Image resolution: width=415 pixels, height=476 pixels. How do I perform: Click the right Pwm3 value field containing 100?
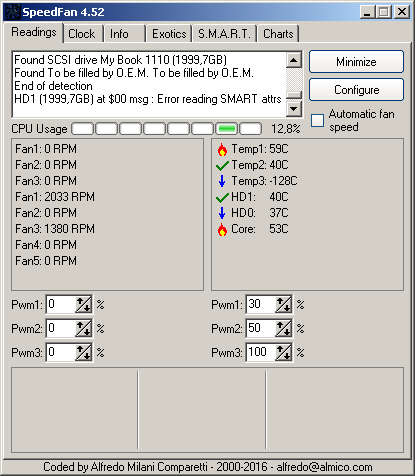coord(261,352)
